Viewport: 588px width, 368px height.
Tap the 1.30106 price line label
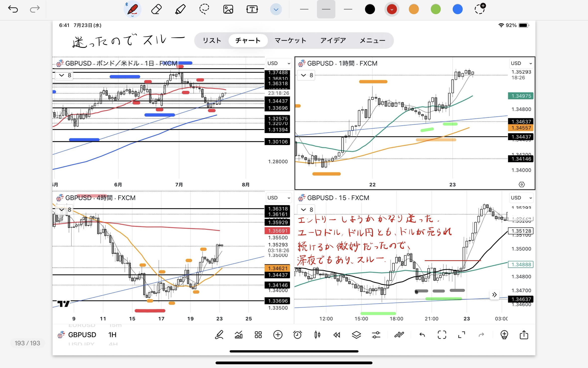(277, 142)
